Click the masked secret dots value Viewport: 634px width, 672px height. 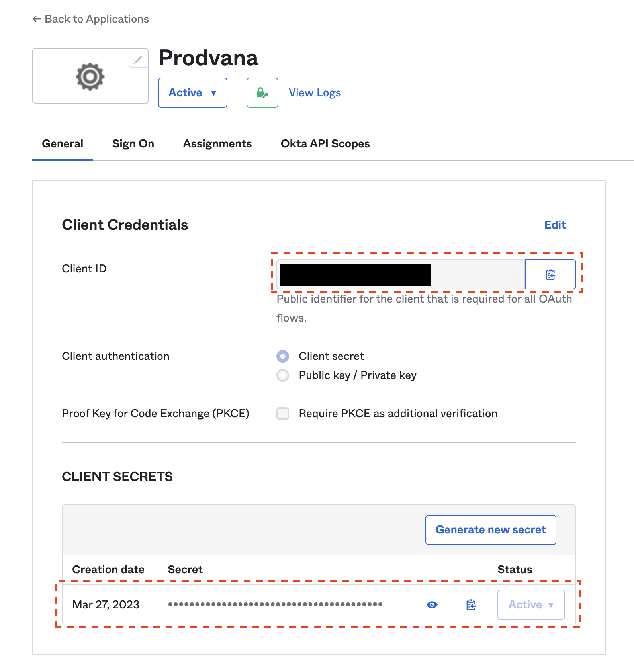click(275, 604)
